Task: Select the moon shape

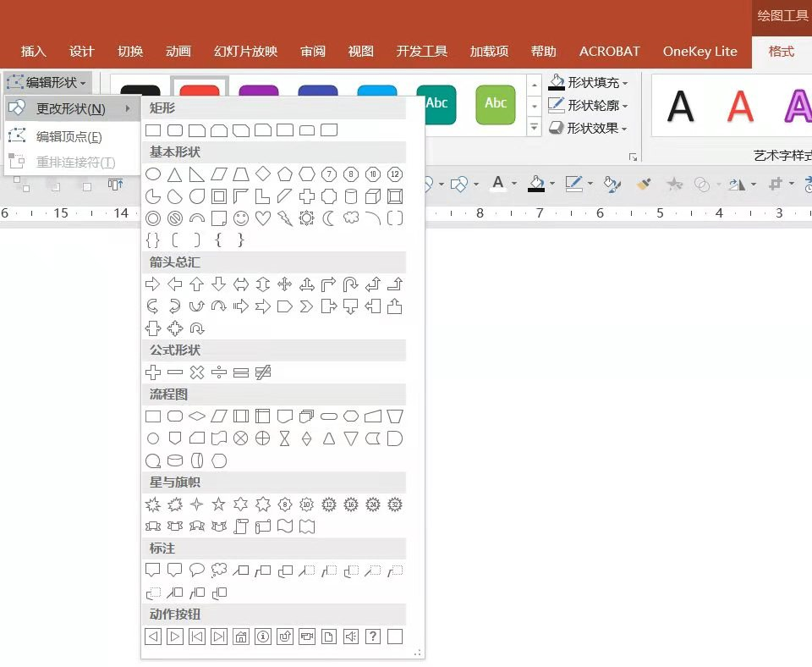Action: tap(329, 218)
